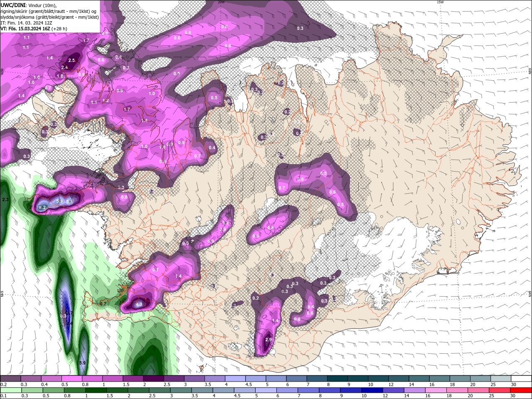
Task: Pick the snow legend swatch labeled 12
Action: click(x=399, y=379)
